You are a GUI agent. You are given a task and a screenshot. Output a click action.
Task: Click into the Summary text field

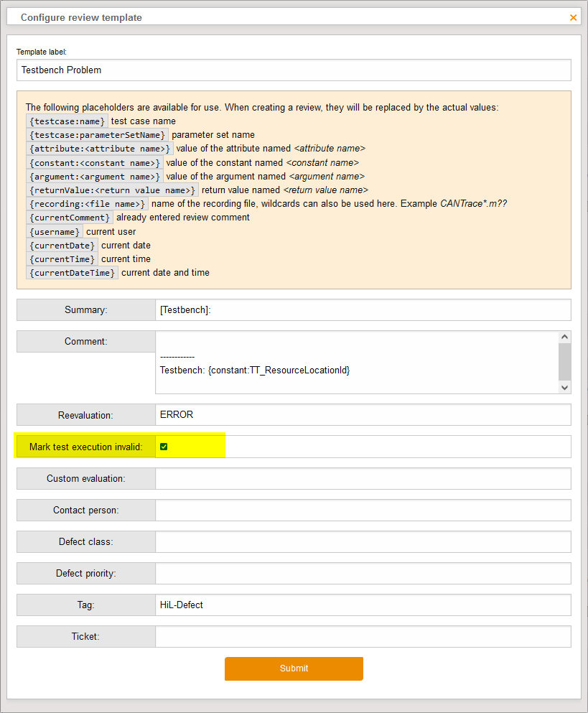363,309
